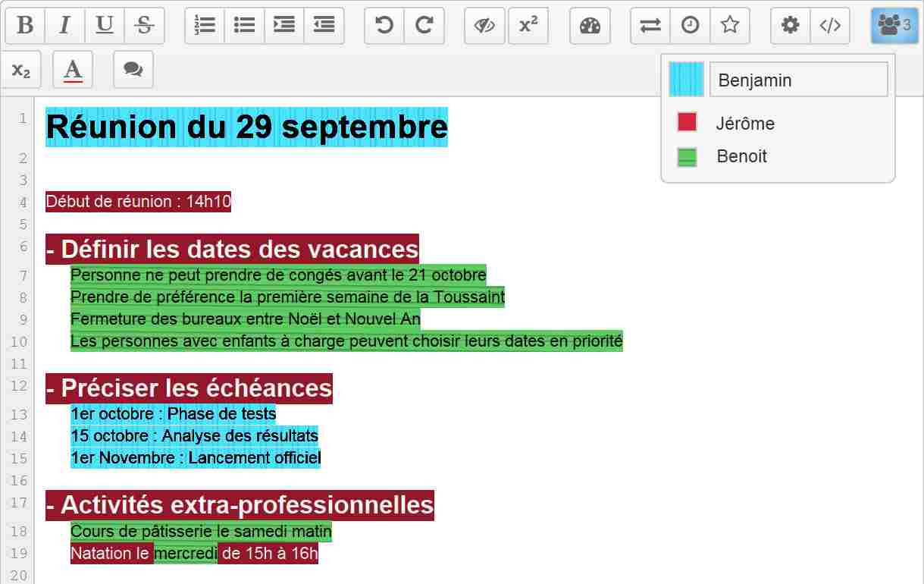
Task: Click line 1er octobre : Phase de tests
Action: point(173,414)
